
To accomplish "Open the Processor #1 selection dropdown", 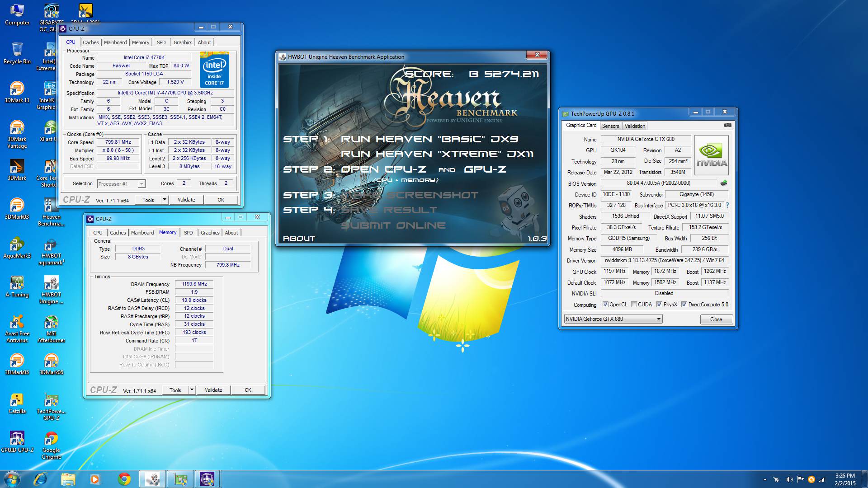I will pos(121,183).
